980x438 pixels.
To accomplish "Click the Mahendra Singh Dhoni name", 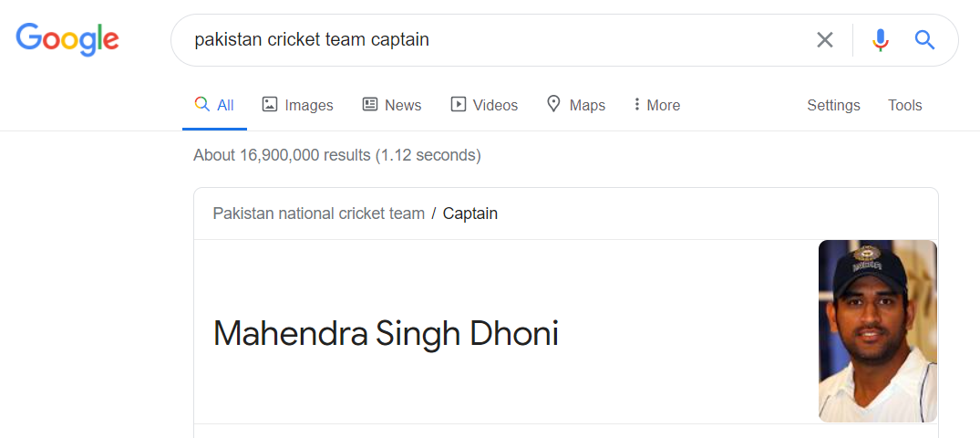I will click(386, 333).
